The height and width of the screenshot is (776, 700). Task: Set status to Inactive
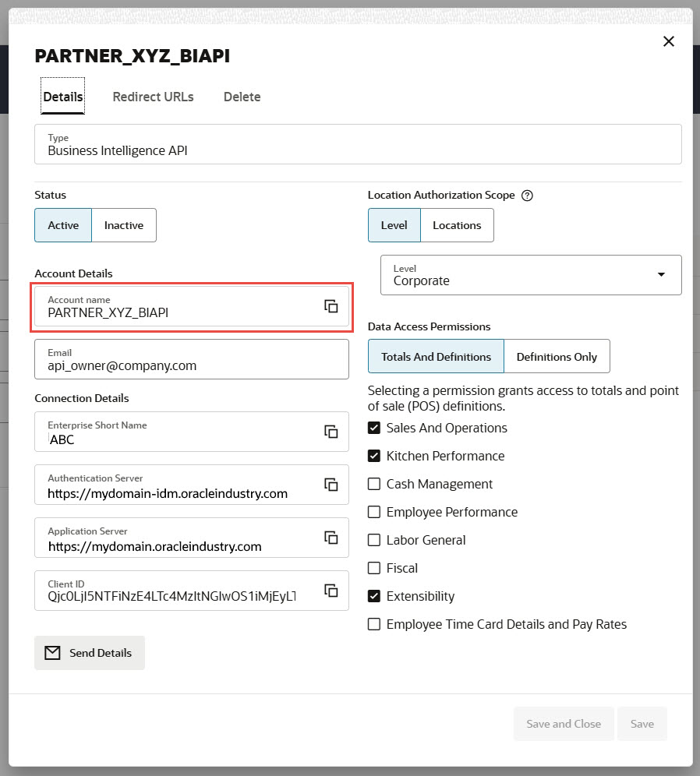124,225
